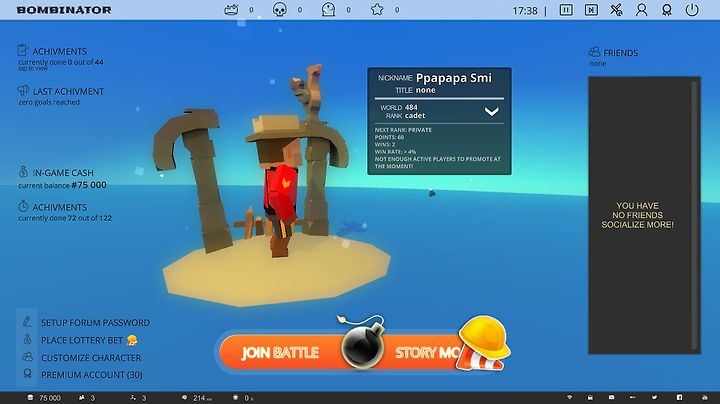720x404 pixels.
Task: Open the player profile icon
Action: pyautogui.click(x=641, y=10)
